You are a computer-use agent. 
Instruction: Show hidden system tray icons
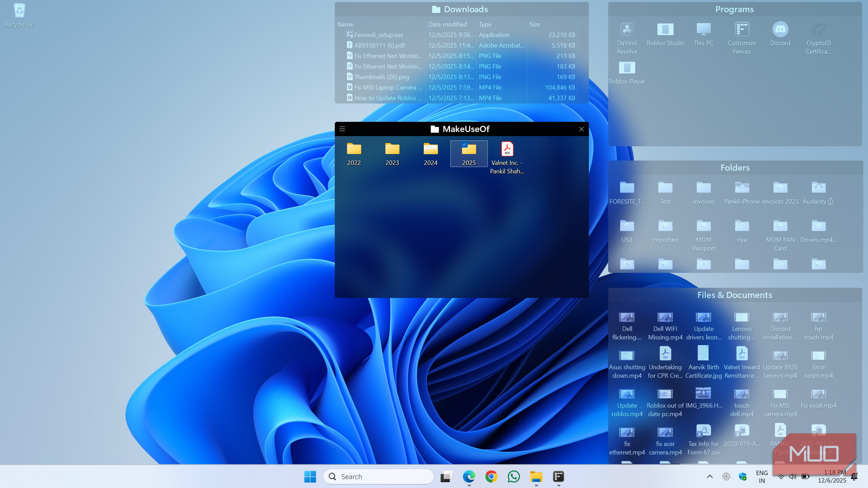pos(710,476)
